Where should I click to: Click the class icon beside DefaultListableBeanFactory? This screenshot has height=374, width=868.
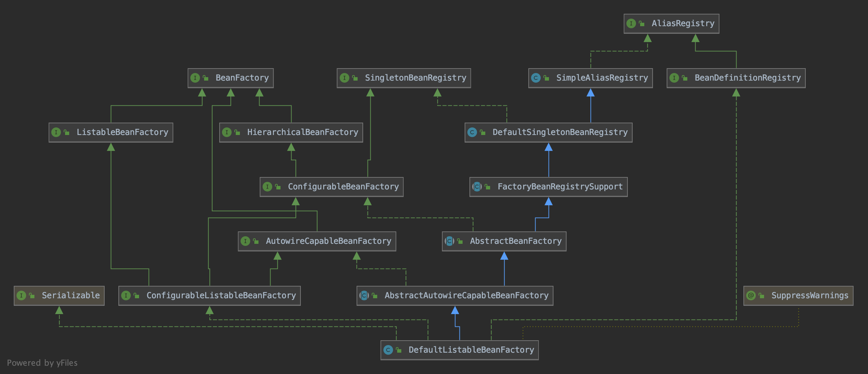click(x=388, y=350)
